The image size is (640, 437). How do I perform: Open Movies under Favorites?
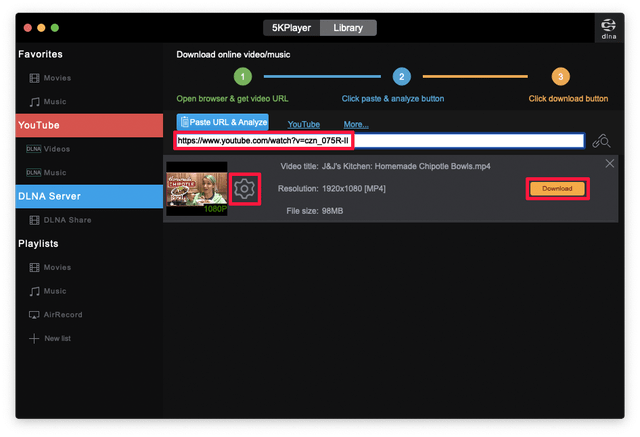pyautogui.click(x=50, y=78)
